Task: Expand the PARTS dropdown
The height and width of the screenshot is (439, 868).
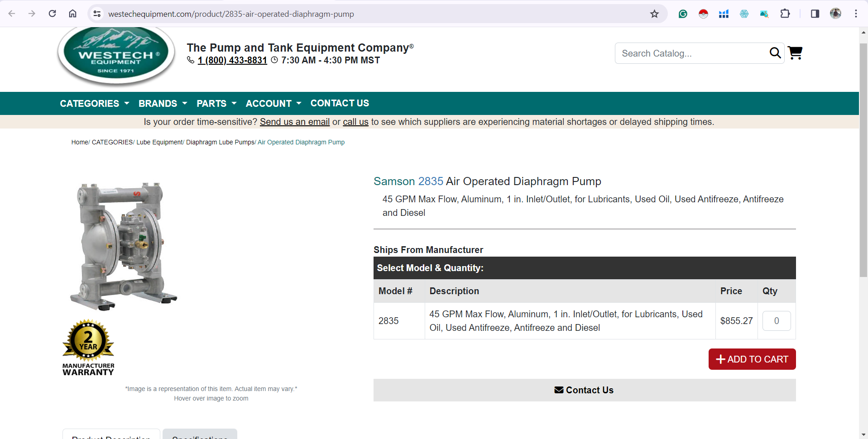Action: [x=216, y=104]
